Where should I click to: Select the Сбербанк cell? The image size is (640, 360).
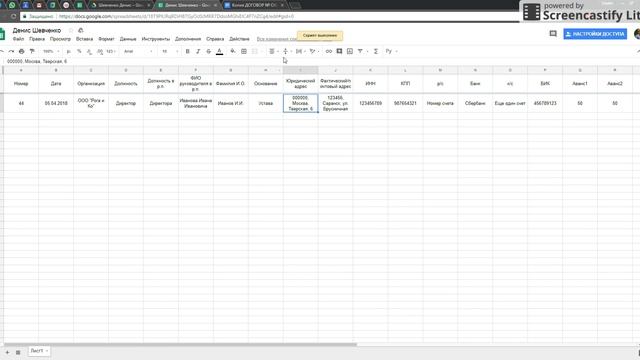point(475,103)
